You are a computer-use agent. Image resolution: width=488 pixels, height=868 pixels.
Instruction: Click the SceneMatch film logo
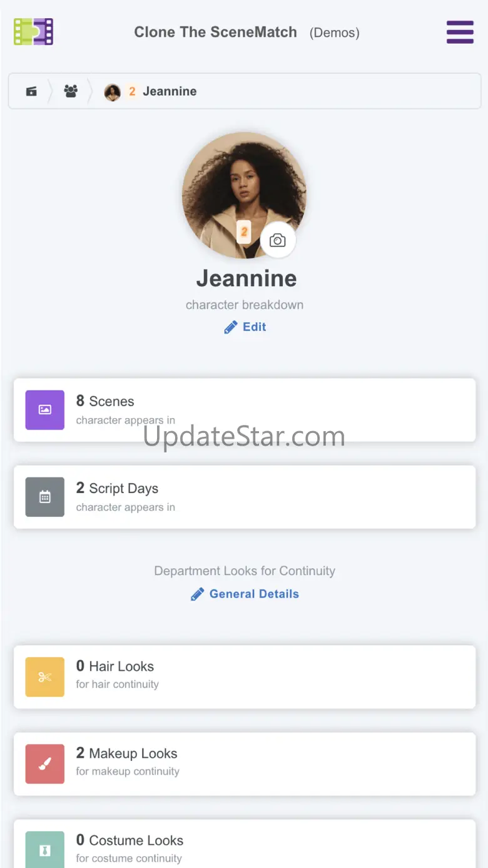click(x=33, y=32)
